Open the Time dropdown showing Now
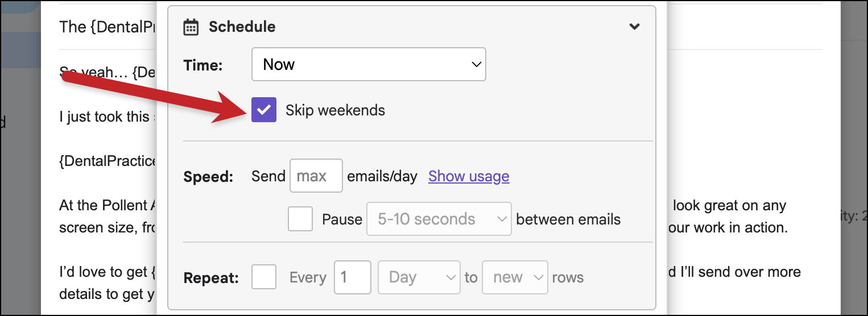868x316 pixels. (369, 64)
